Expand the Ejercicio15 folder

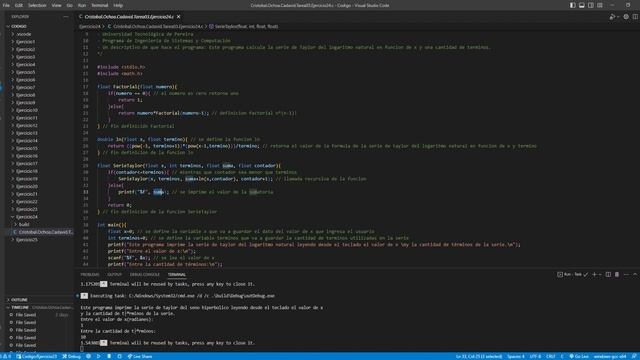pyautogui.click(x=27, y=148)
